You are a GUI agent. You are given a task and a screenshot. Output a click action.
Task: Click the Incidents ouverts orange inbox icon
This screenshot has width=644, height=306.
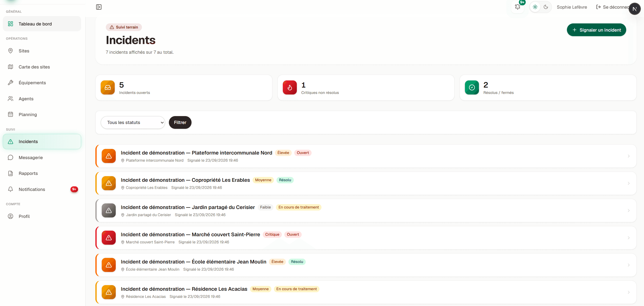(108, 88)
